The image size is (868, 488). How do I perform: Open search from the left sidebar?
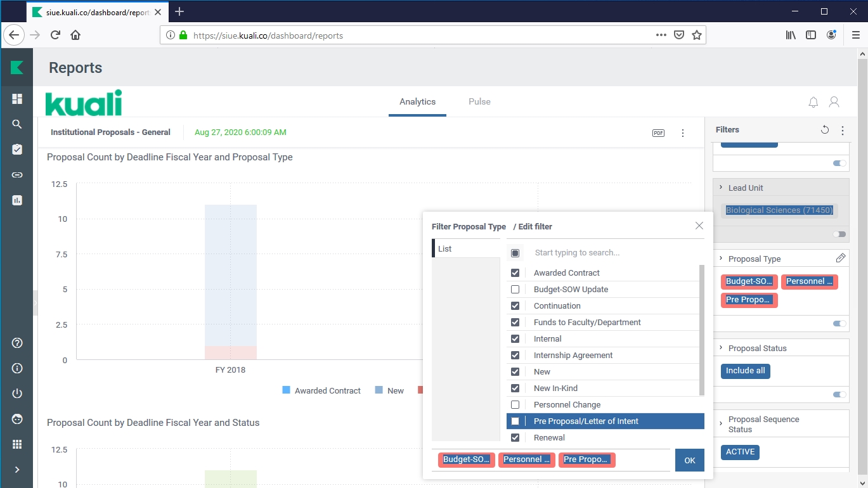[x=17, y=124]
